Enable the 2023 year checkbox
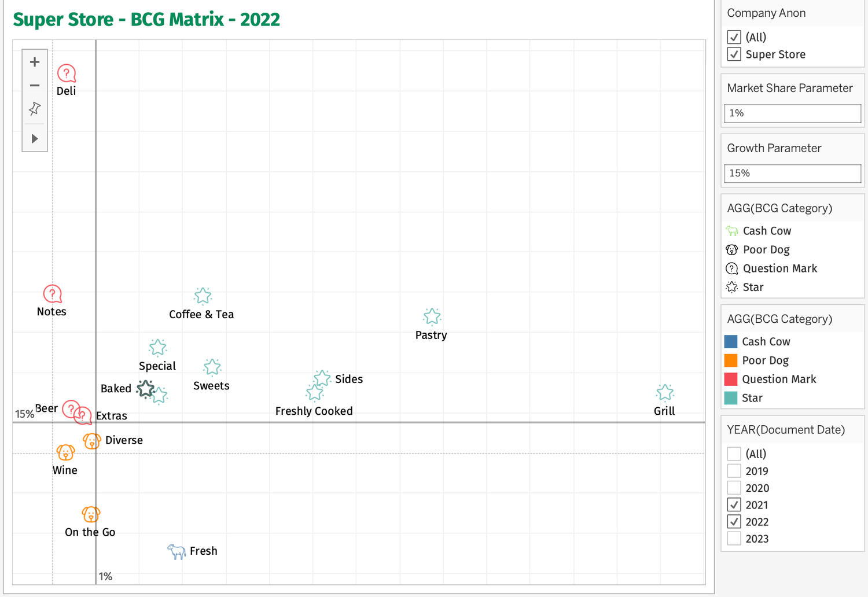868x597 pixels. (x=734, y=539)
